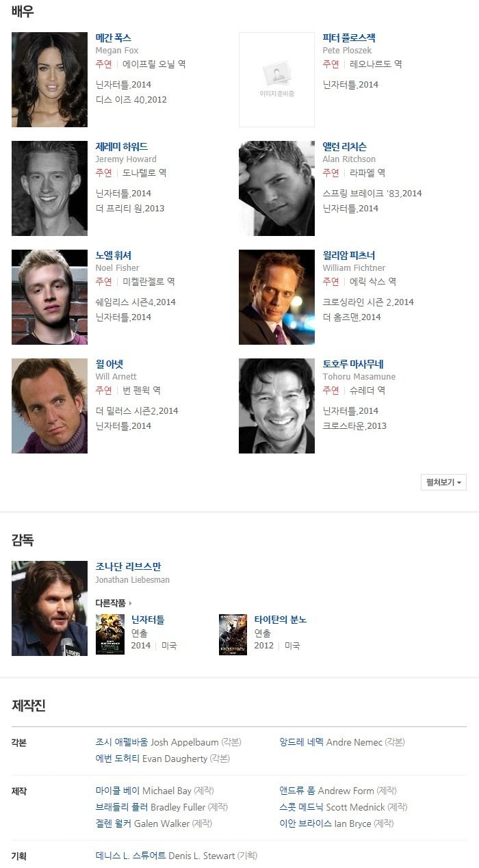Open Will Arnett's photo thumbnail
Viewport: 479px width, 868px height.
[49, 406]
